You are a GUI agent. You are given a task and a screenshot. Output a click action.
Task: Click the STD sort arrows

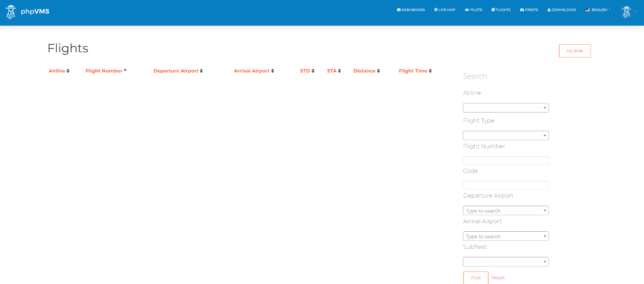pos(313,71)
